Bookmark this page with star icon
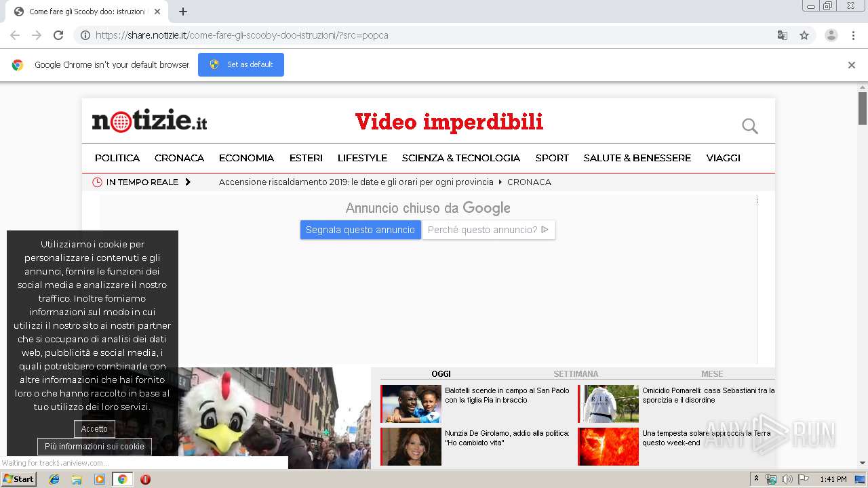 coord(804,35)
